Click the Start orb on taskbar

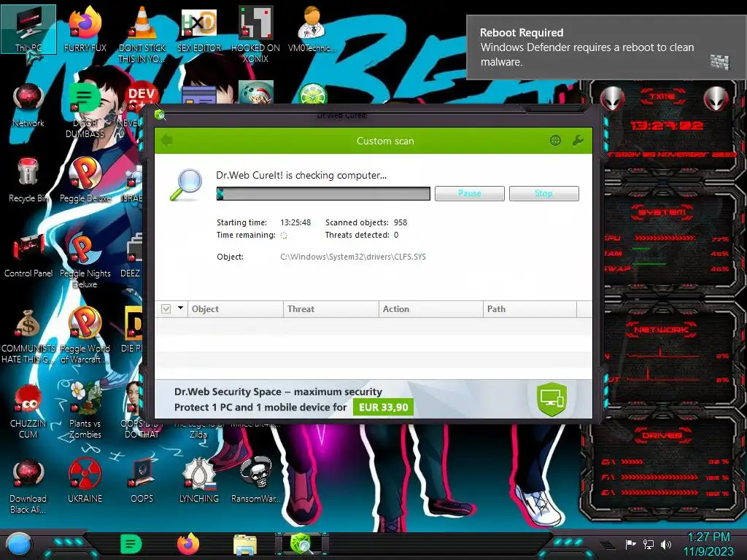(19, 545)
